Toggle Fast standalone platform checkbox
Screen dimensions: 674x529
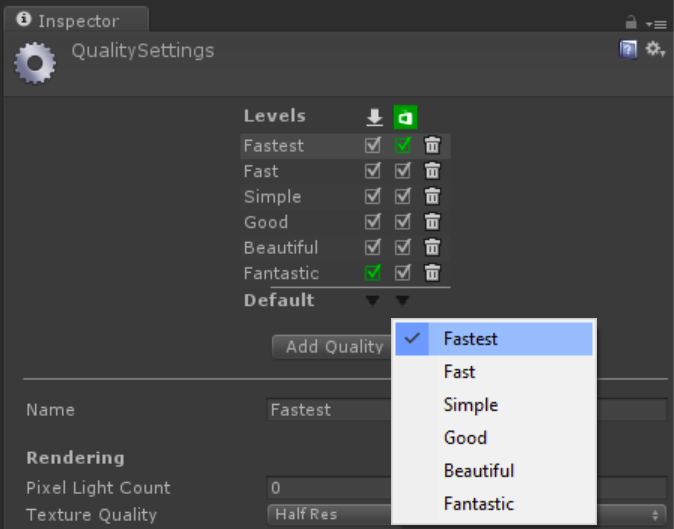point(373,171)
